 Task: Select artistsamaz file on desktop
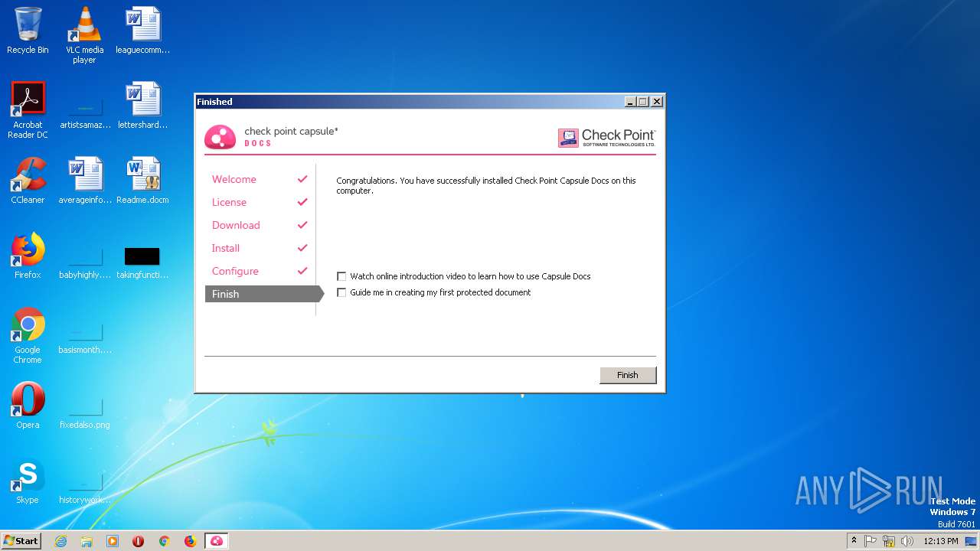[84, 106]
